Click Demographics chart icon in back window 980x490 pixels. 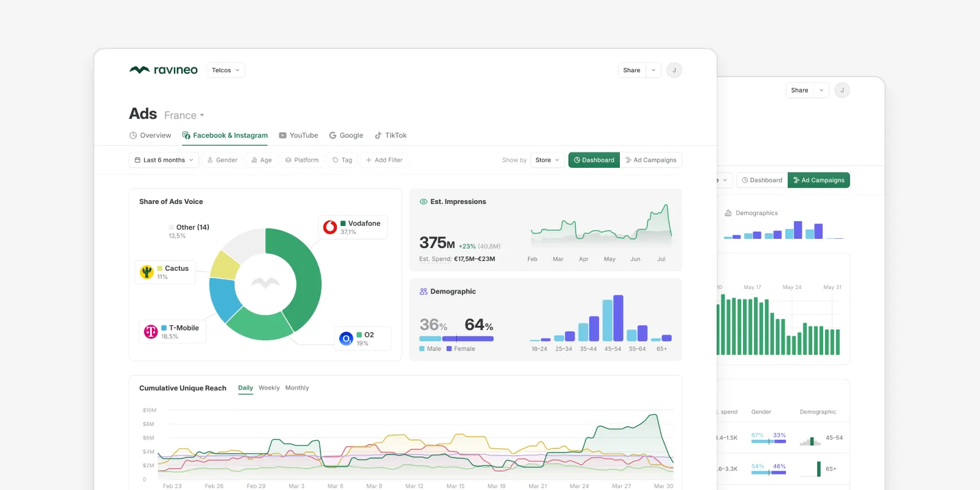point(728,213)
